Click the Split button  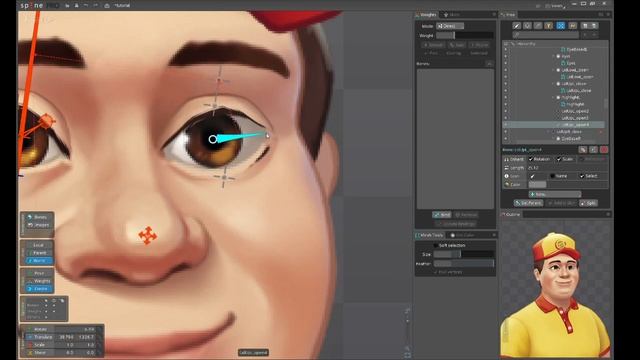589,203
